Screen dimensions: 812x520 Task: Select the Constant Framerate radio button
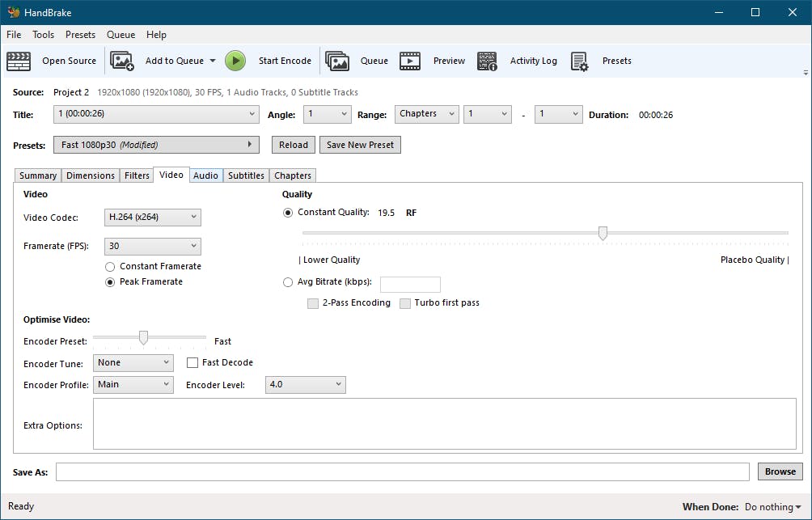110,267
